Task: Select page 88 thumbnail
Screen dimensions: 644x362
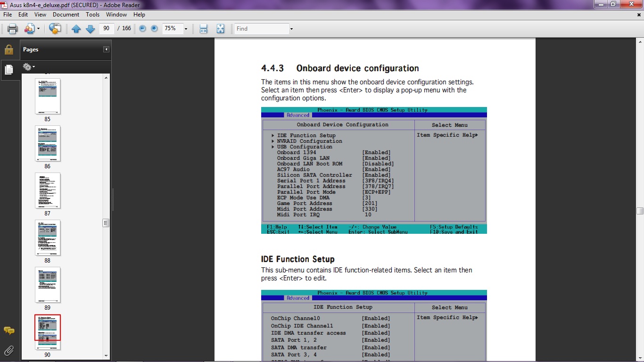Action: pyautogui.click(x=48, y=238)
